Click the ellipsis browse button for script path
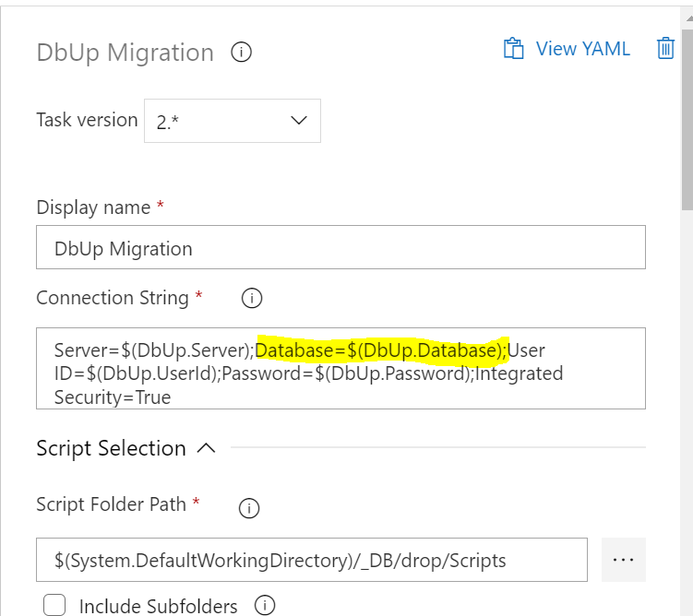Viewport: 693px width, 616px height. coord(624,560)
